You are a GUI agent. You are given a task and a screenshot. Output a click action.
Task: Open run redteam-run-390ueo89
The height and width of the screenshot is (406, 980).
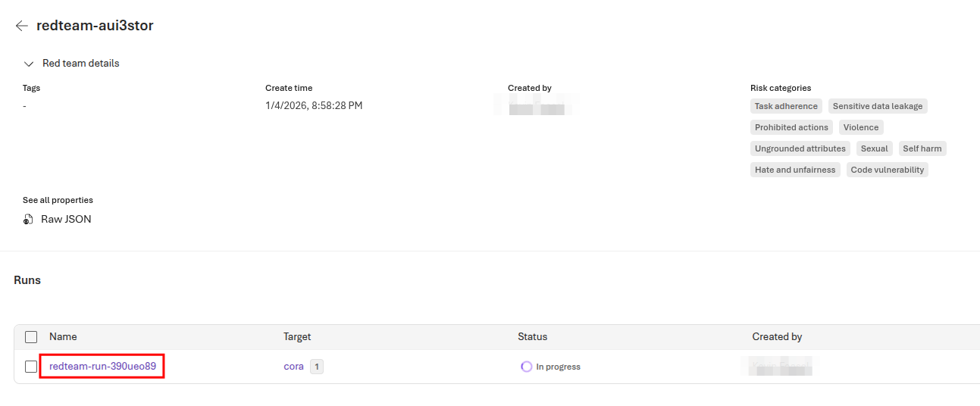pos(102,367)
